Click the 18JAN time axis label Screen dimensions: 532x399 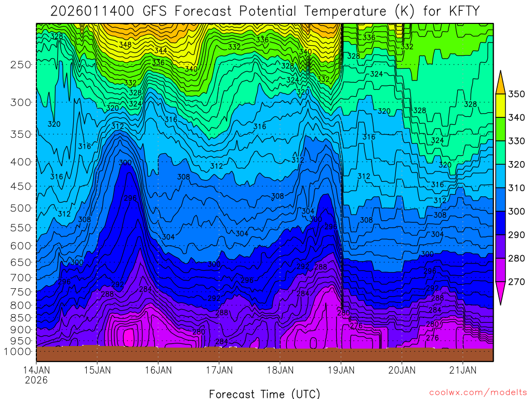coord(280,370)
